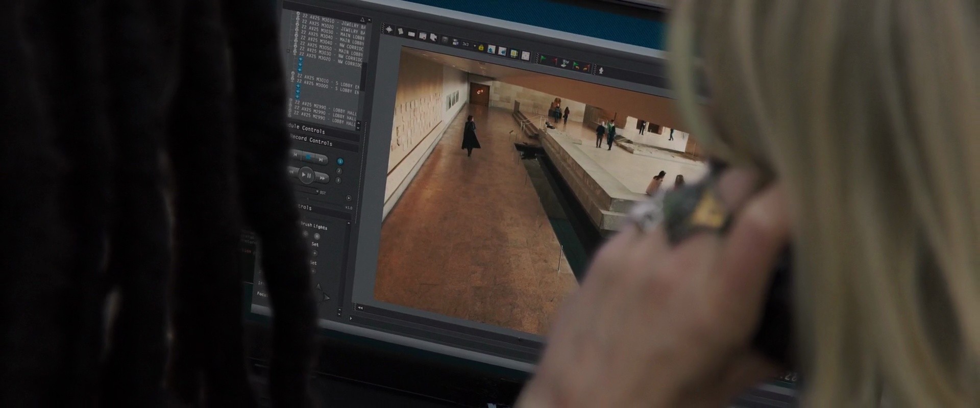The height and width of the screenshot is (408, 980).
Task: Click the green flag marker icon
Action: (x=544, y=59)
